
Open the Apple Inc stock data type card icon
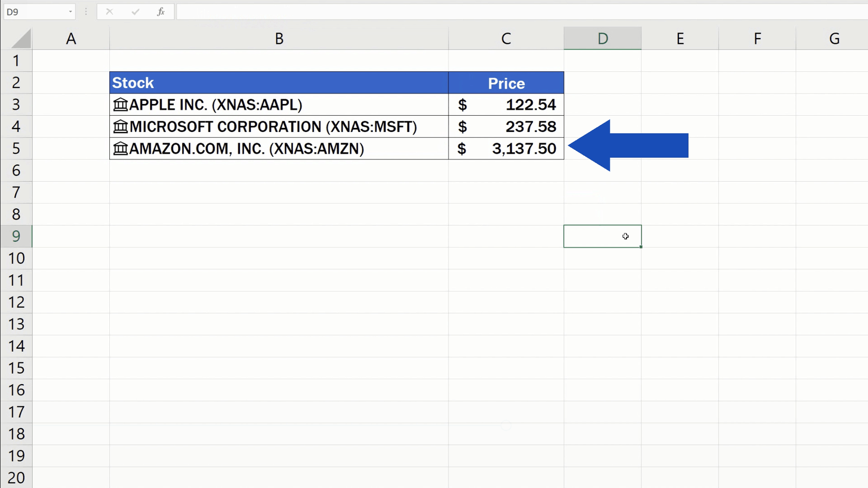120,105
